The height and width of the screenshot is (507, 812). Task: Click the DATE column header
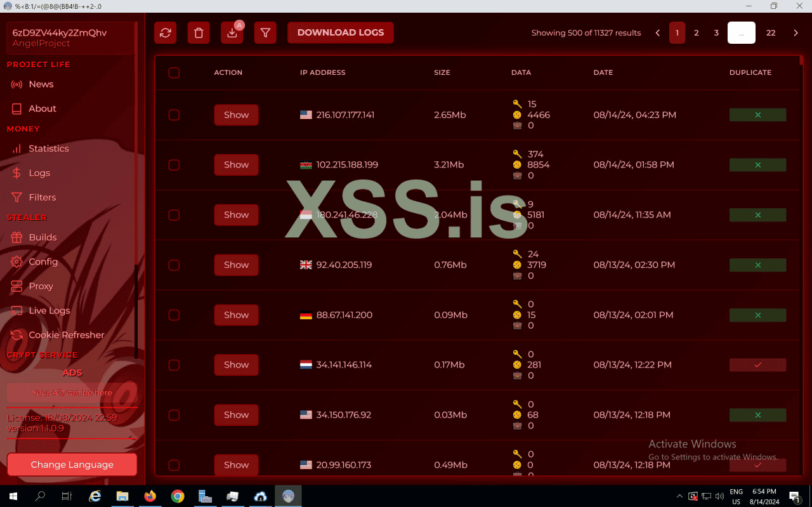(x=603, y=73)
